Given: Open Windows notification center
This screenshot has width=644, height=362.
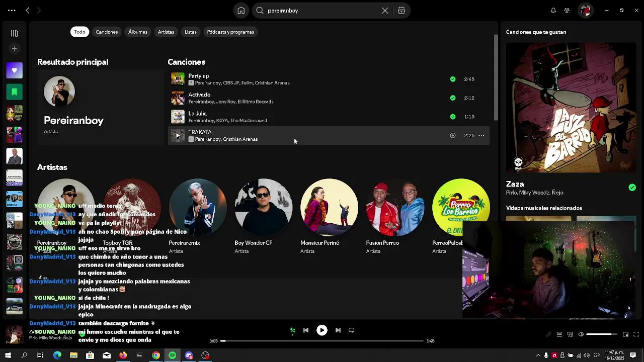Looking at the screenshot, I should click(633, 355).
